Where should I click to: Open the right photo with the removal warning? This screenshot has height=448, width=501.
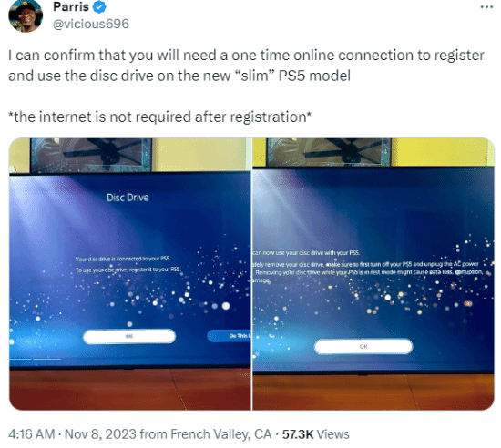[373, 274]
